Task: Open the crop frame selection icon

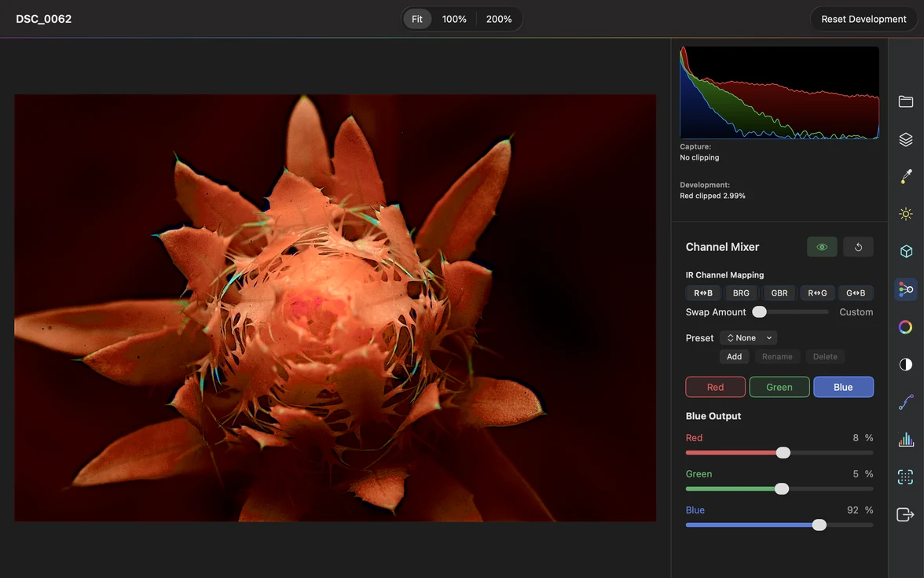Action: [906, 477]
